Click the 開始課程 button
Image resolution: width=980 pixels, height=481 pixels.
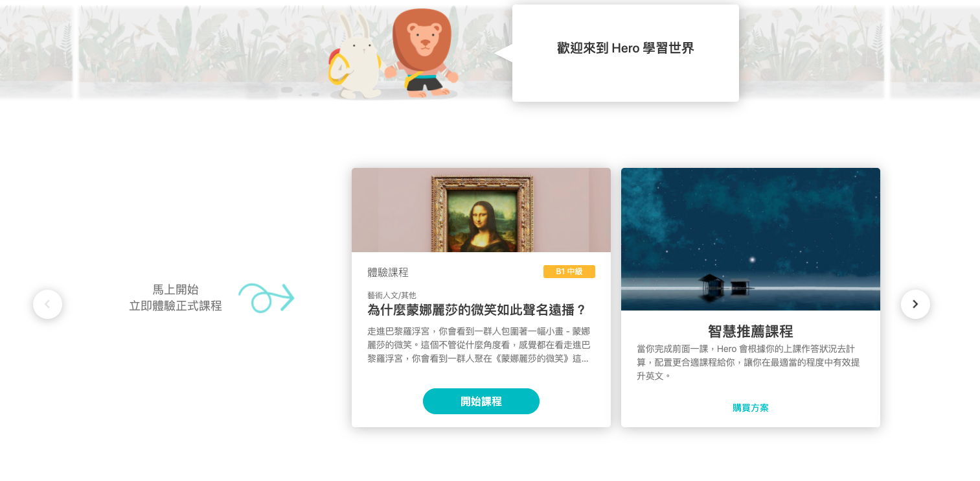(x=481, y=401)
